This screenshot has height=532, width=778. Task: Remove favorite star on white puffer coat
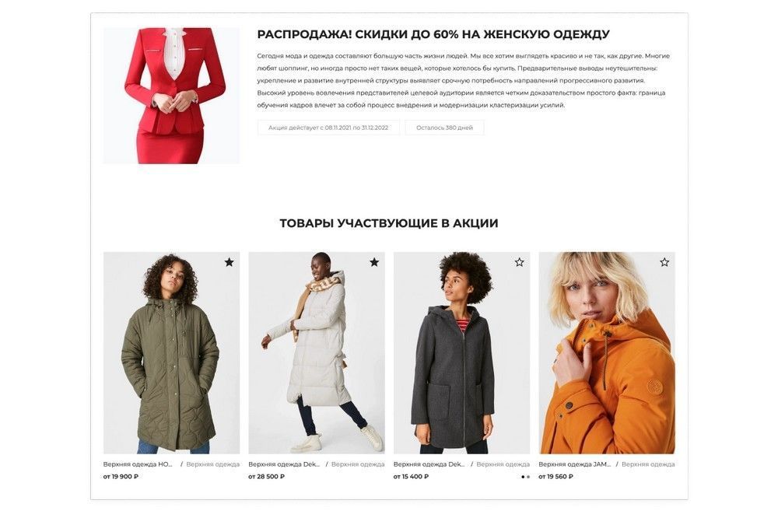(x=374, y=262)
